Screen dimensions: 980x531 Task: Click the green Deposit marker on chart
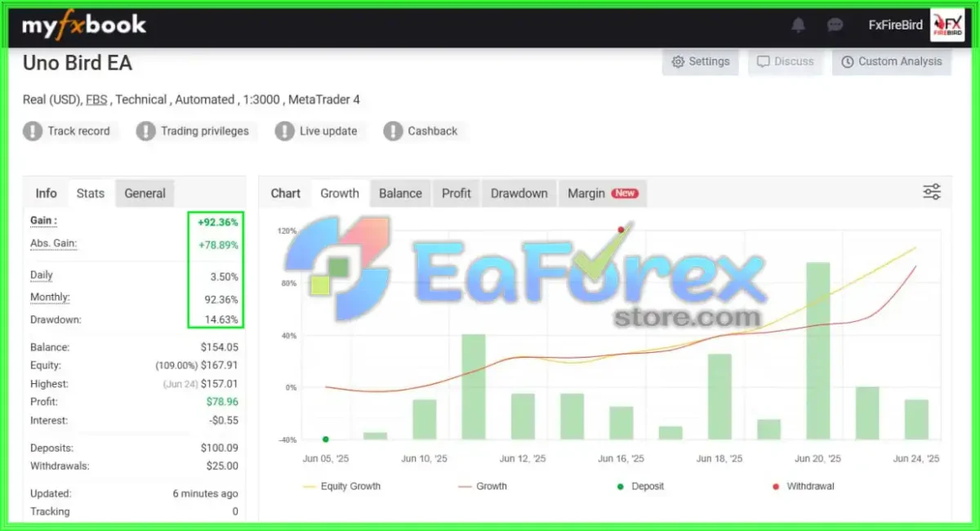click(326, 440)
